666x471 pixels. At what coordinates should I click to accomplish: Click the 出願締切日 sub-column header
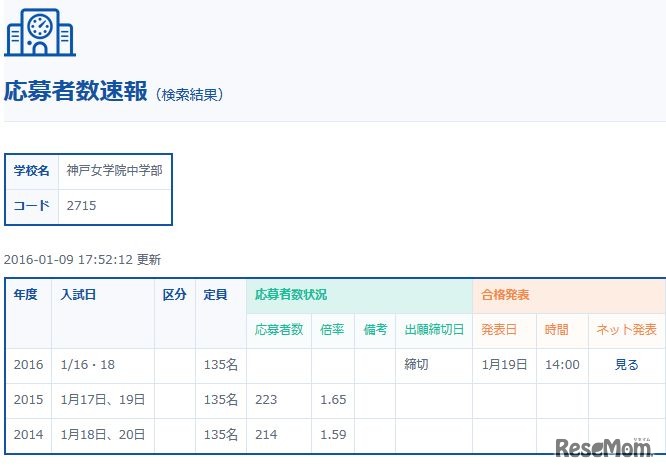pos(433,329)
